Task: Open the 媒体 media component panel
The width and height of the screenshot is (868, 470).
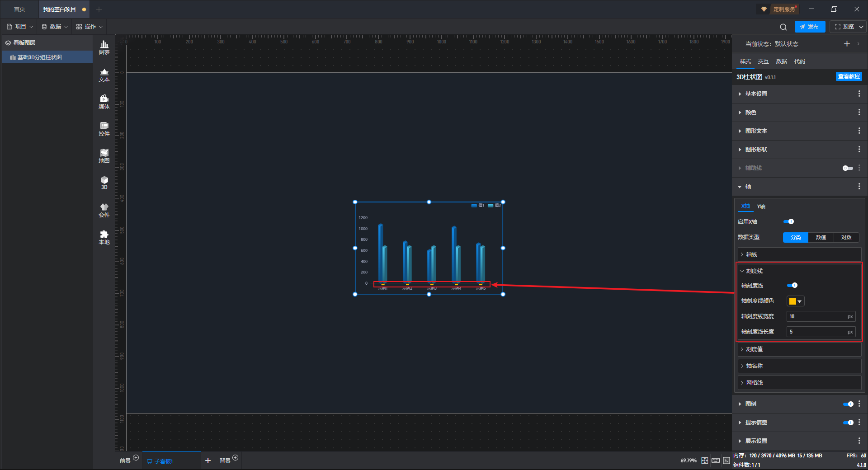Action: [x=104, y=102]
